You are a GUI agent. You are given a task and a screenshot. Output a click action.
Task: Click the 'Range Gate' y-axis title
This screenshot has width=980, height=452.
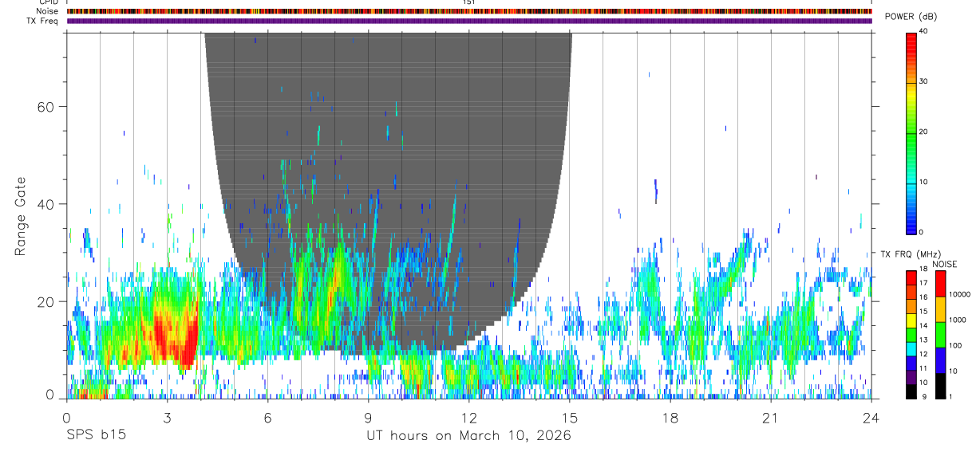21,217
